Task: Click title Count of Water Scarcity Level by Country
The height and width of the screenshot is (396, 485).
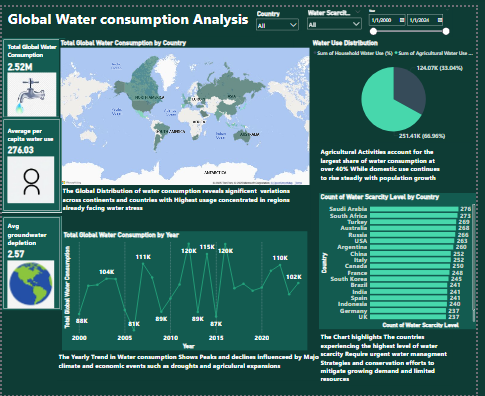Action: coord(380,197)
